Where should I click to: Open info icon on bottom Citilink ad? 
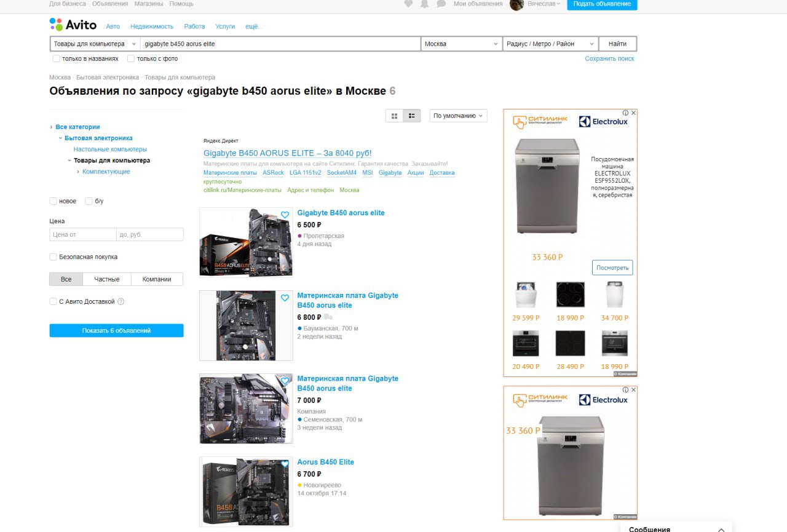pos(625,390)
